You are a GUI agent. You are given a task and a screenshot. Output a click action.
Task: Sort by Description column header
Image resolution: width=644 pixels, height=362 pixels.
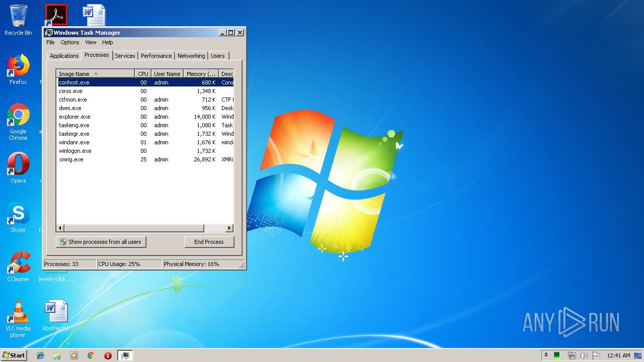click(226, 74)
